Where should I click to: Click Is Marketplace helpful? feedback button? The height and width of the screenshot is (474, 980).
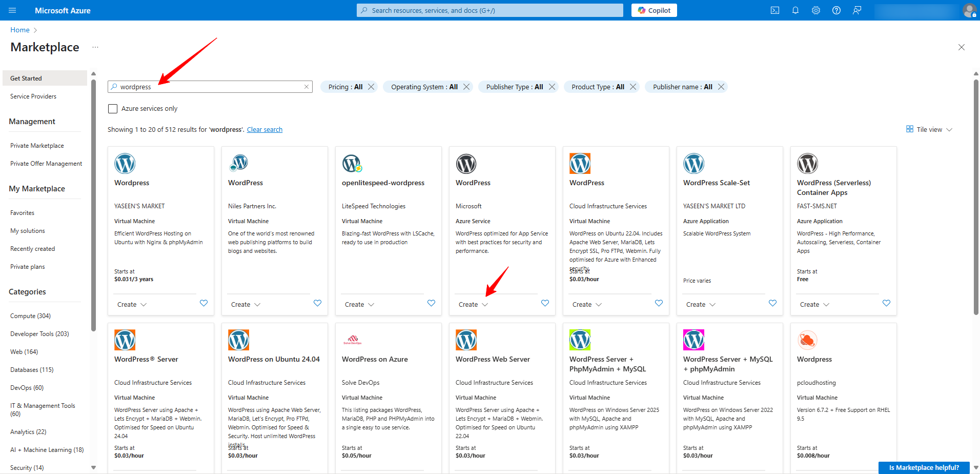(x=924, y=467)
